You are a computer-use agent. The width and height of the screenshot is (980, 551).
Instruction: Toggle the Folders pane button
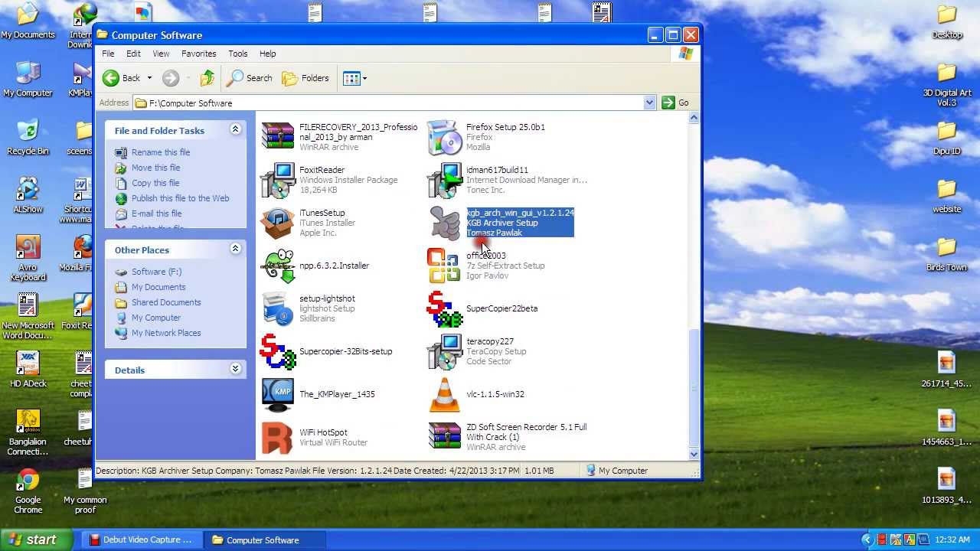305,78
